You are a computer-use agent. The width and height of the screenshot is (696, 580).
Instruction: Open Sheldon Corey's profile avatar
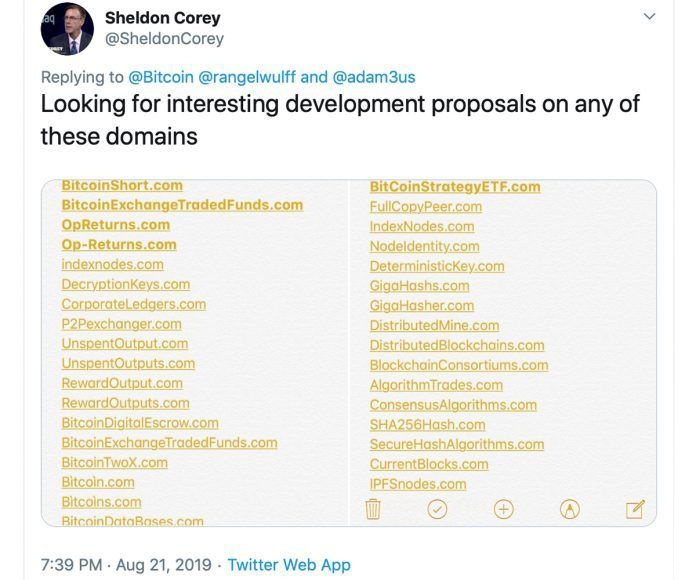pyautogui.click(x=67, y=29)
